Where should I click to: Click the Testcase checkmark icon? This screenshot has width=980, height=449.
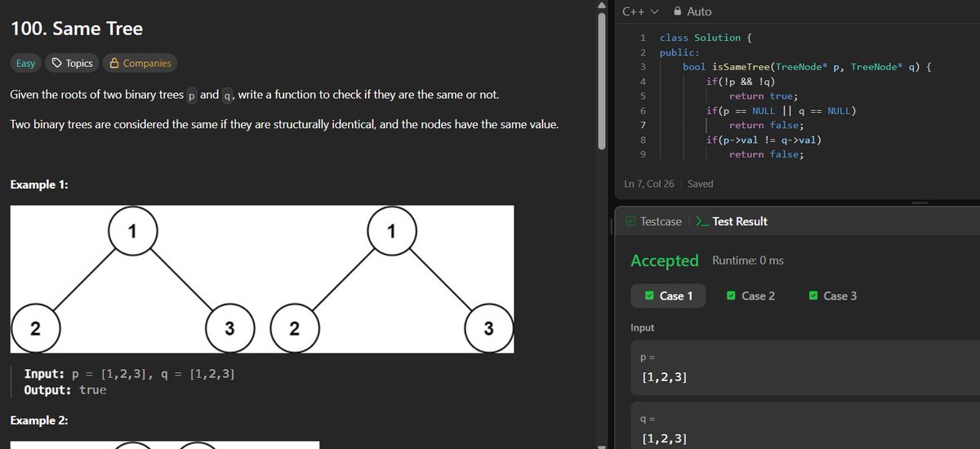(630, 221)
